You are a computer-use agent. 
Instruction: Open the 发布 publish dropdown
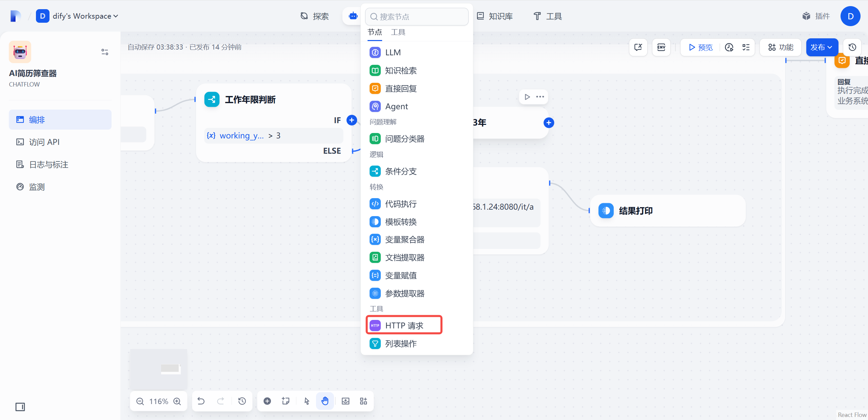[822, 47]
